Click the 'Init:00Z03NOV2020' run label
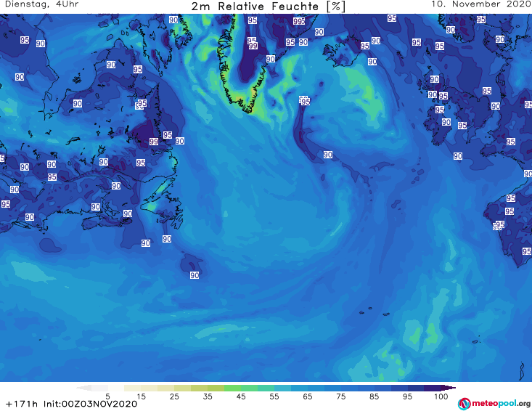 (90, 404)
